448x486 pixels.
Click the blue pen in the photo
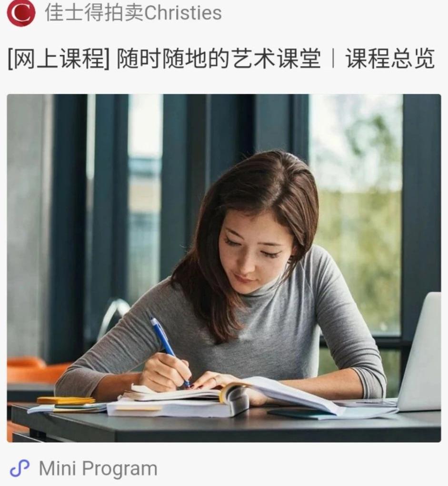[x=170, y=352]
